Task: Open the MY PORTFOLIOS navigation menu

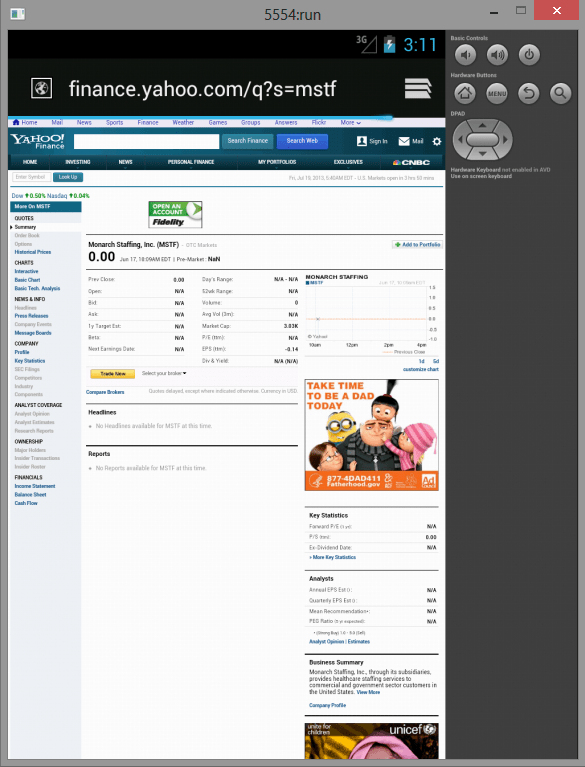Action: click(x=277, y=162)
